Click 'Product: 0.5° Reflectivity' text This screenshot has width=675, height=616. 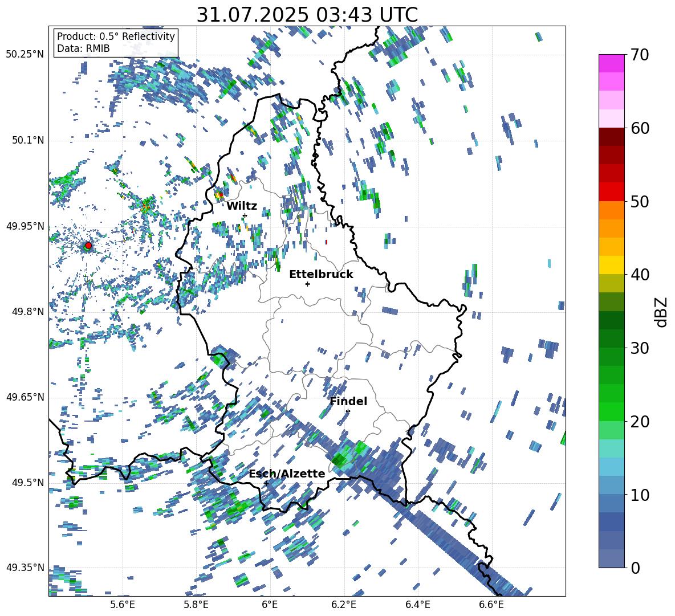pos(116,36)
